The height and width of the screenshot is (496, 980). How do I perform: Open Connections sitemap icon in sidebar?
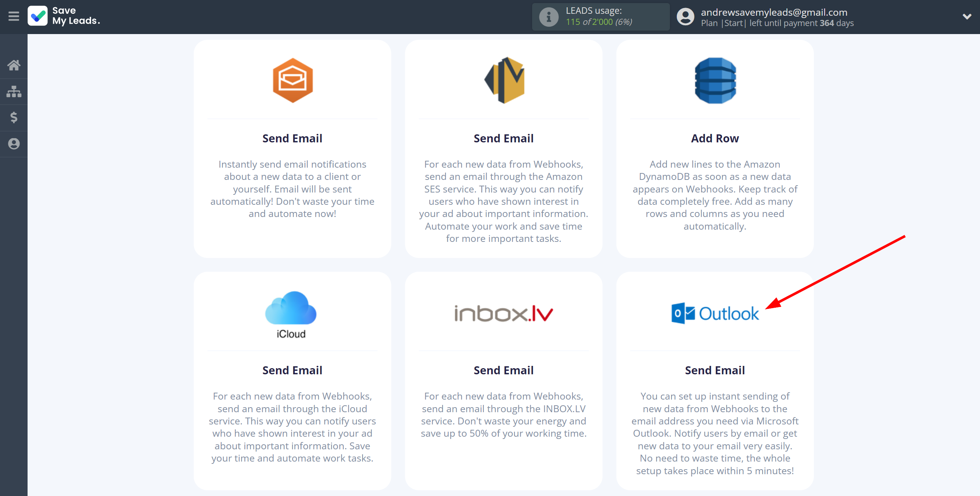click(14, 91)
